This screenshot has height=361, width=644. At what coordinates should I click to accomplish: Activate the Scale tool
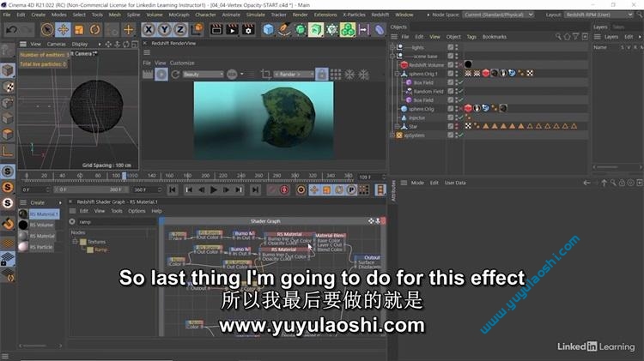pos(79,29)
